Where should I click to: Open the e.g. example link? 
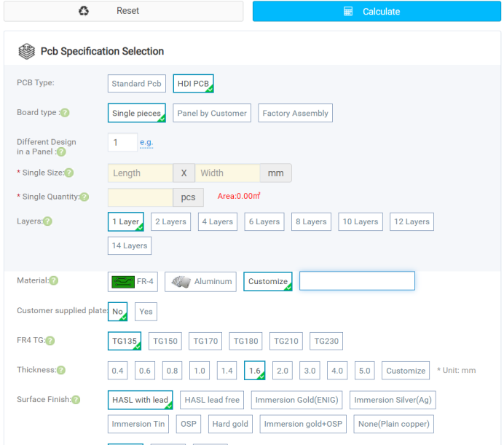coord(146,143)
